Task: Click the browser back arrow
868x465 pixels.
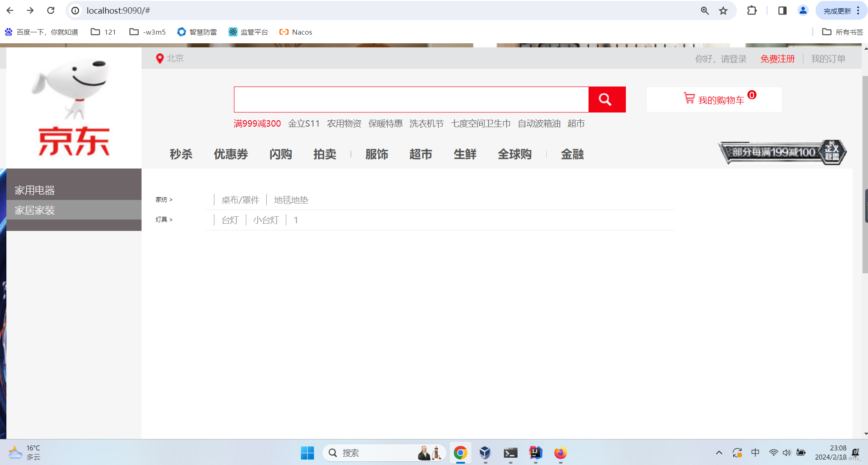Action: [10, 10]
